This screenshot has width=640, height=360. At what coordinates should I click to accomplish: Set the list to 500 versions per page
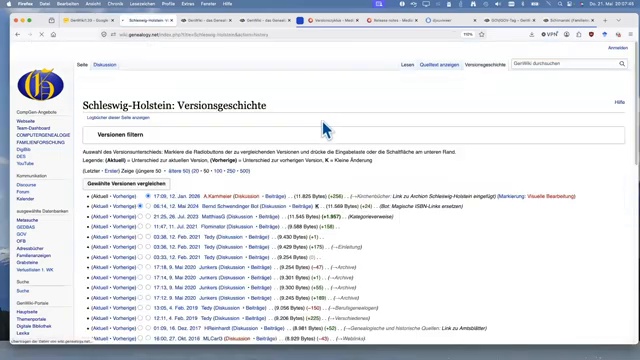(244, 171)
